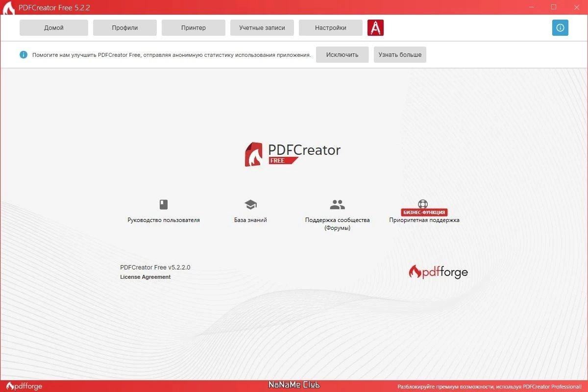The width and height of the screenshot is (588, 392).
Task: Open the User Guide book icon
Action: point(164,204)
